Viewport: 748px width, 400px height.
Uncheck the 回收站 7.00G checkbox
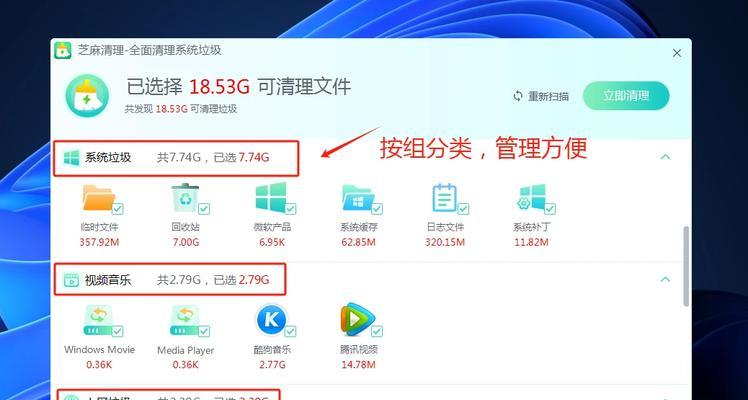click(x=204, y=209)
